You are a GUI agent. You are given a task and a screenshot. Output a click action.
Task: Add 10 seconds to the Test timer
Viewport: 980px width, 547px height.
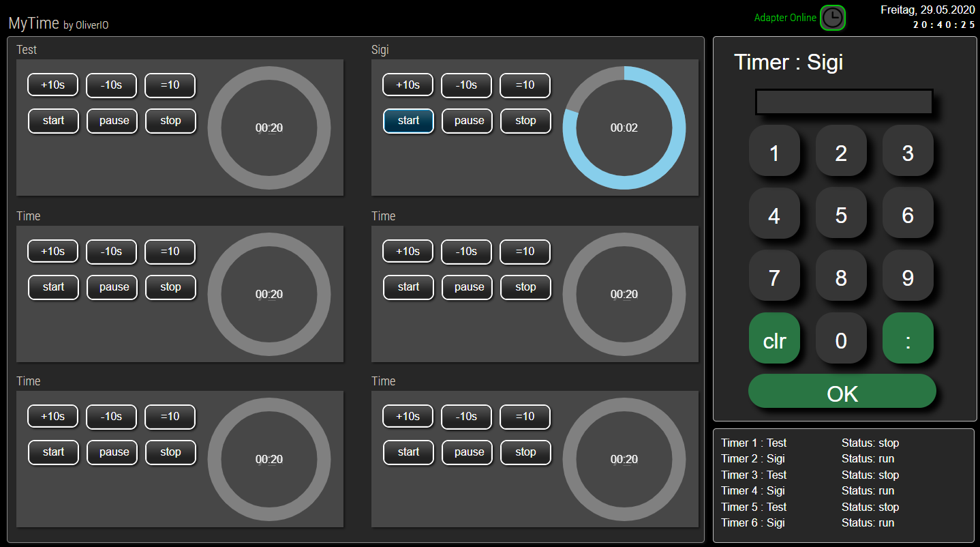point(53,85)
